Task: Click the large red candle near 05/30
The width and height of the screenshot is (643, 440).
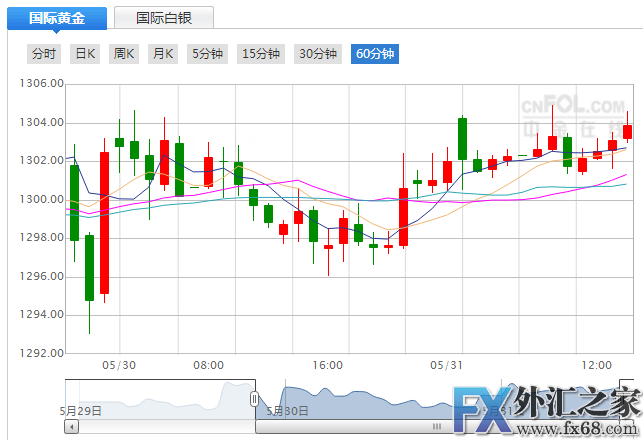Action: pos(104,222)
